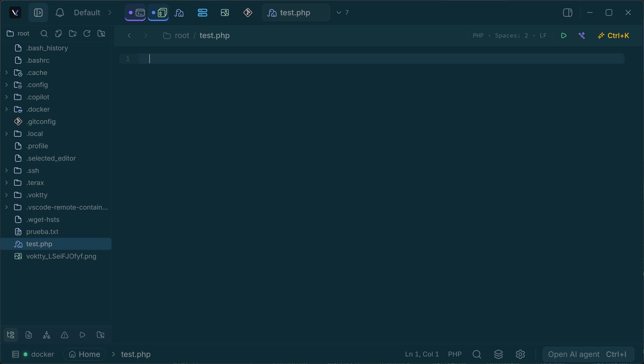The width and height of the screenshot is (644, 364).
Task: Open the PHP elephant tab icon
Action: [179, 13]
